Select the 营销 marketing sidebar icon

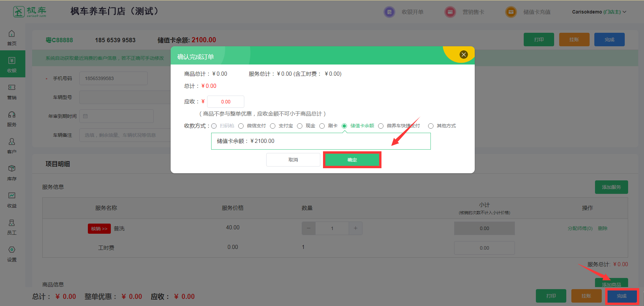(12, 88)
